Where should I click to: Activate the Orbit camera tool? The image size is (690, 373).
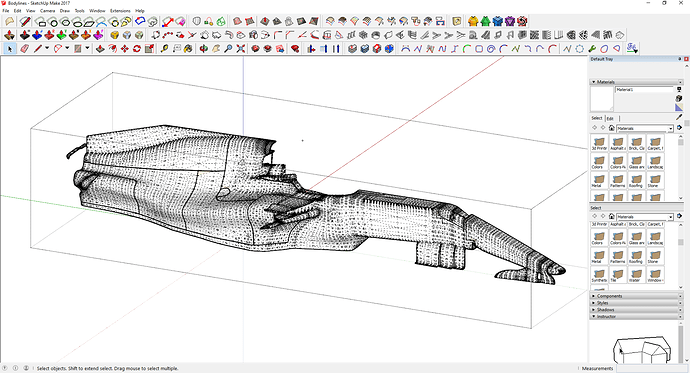pyautogui.click(x=204, y=49)
